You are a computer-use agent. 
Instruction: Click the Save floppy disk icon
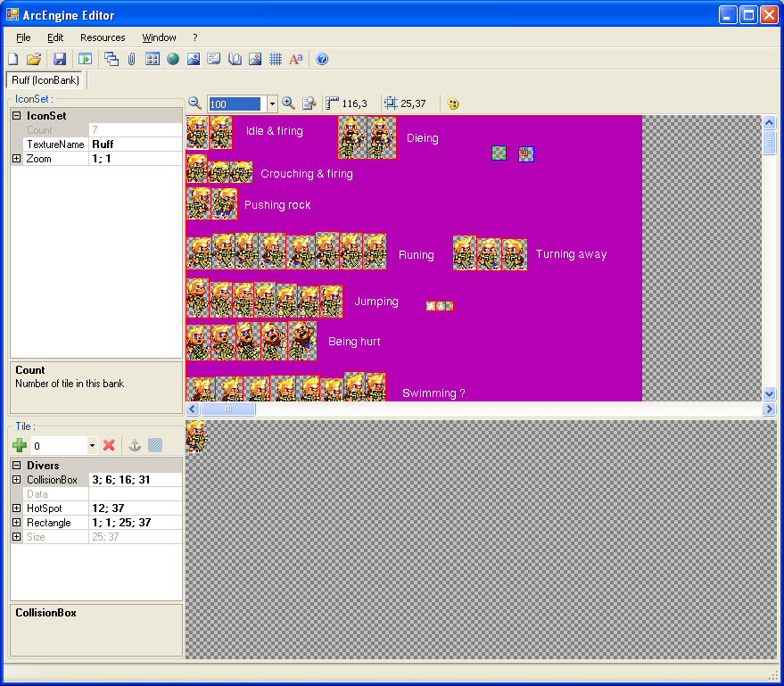(60, 59)
